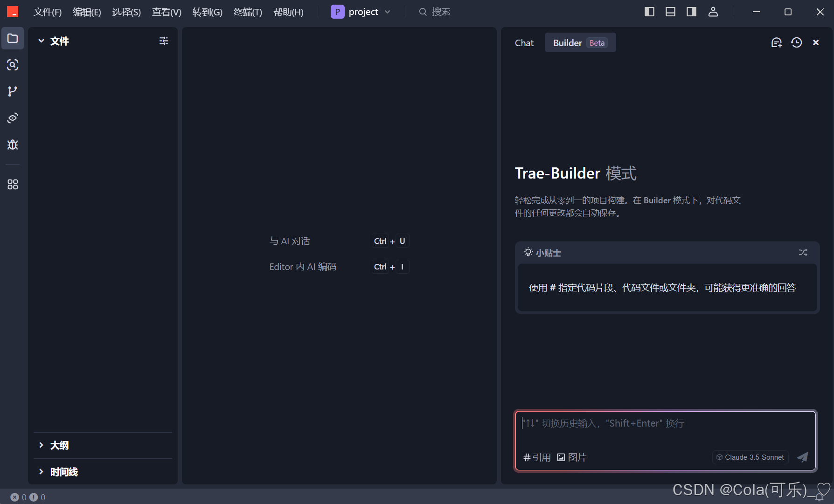Screen dimensions: 834x504
Task: Open the 终端(T) menu
Action: click(248, 12)
